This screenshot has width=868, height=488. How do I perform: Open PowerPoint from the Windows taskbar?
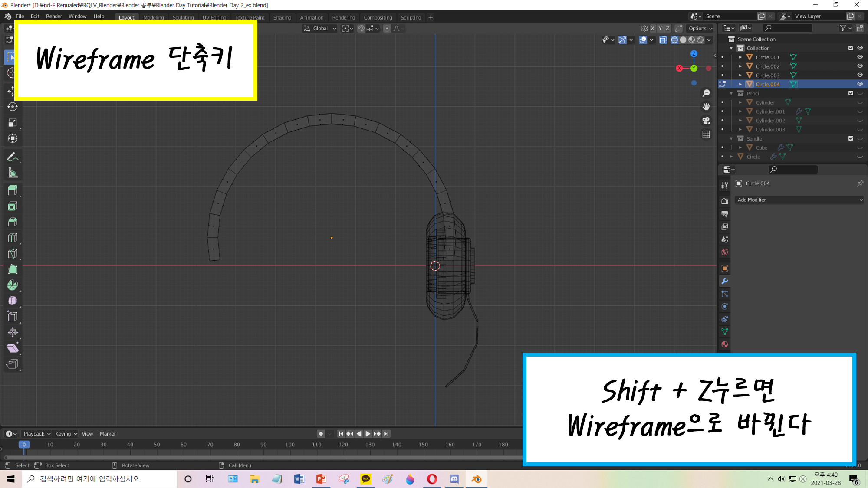point(321,479)
